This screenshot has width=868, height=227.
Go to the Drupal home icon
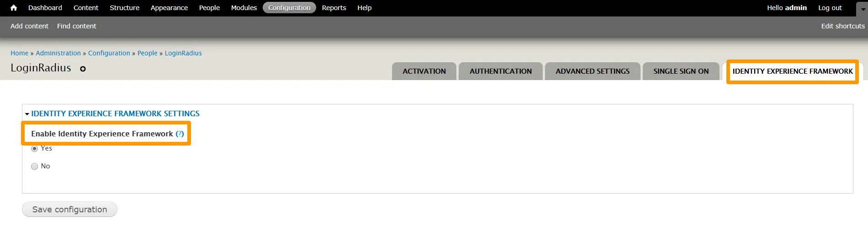(14, 8)
